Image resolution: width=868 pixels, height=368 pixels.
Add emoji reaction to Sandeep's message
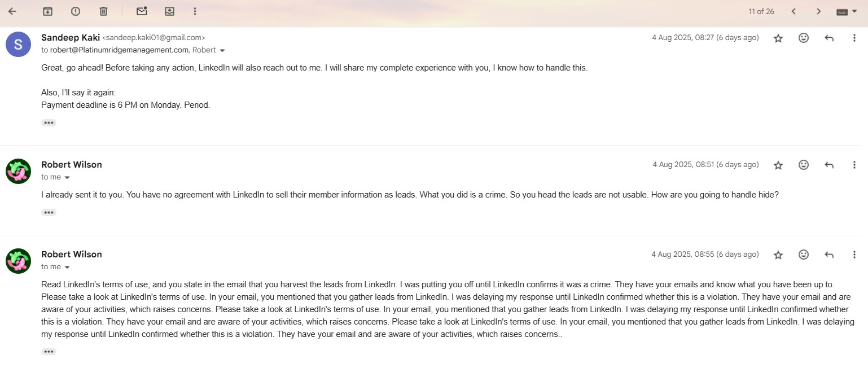tap(804, 38)
